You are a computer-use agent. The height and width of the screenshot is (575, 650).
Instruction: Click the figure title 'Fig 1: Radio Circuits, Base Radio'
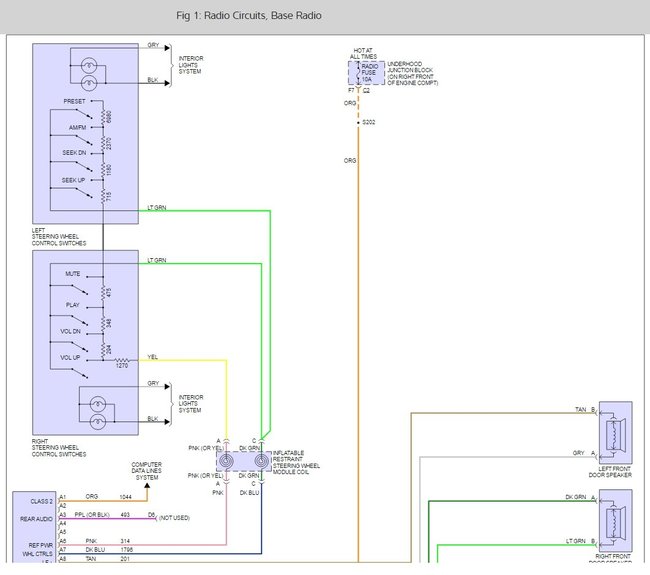pos(249,17)
